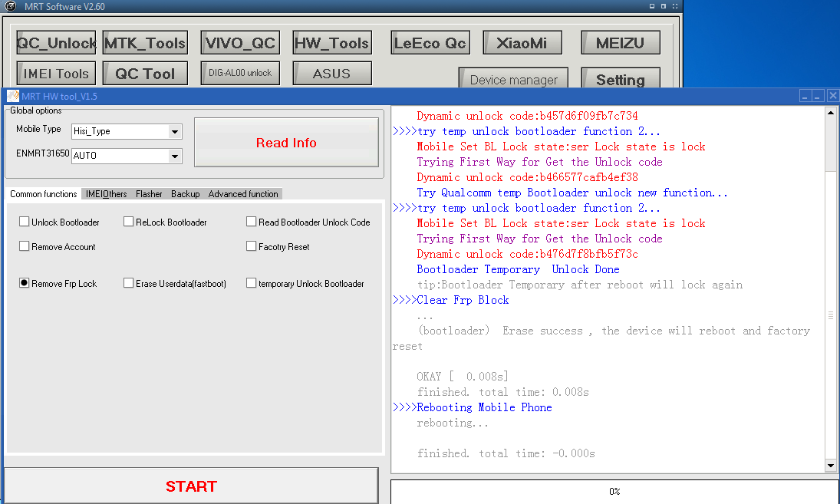The width and height of the screenshot is (840, 504).
Task: Minimize the MRT Software main window
Action: click(x=652, y=6)
